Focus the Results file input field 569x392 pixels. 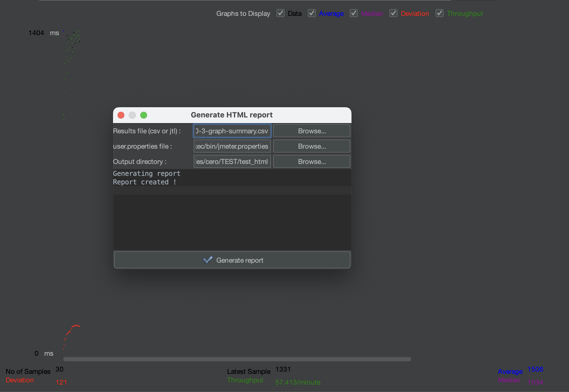232,131
